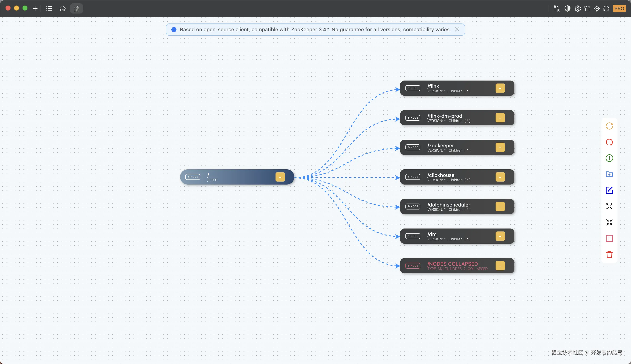Click the add folder icon in right sidebar

click(609, 174)
